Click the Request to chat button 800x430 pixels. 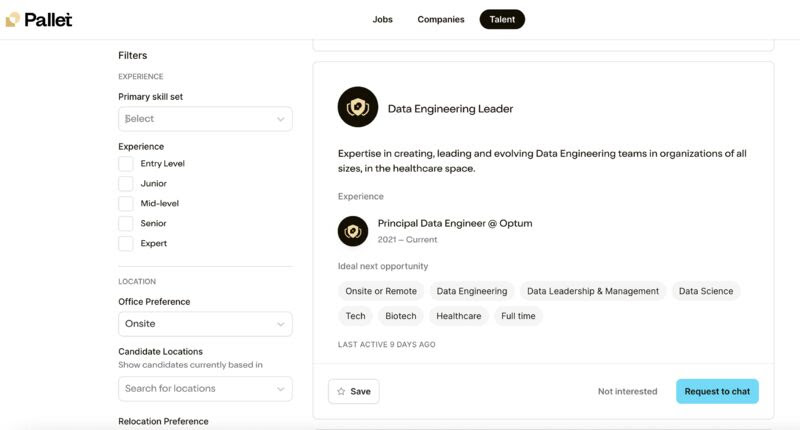717,391
